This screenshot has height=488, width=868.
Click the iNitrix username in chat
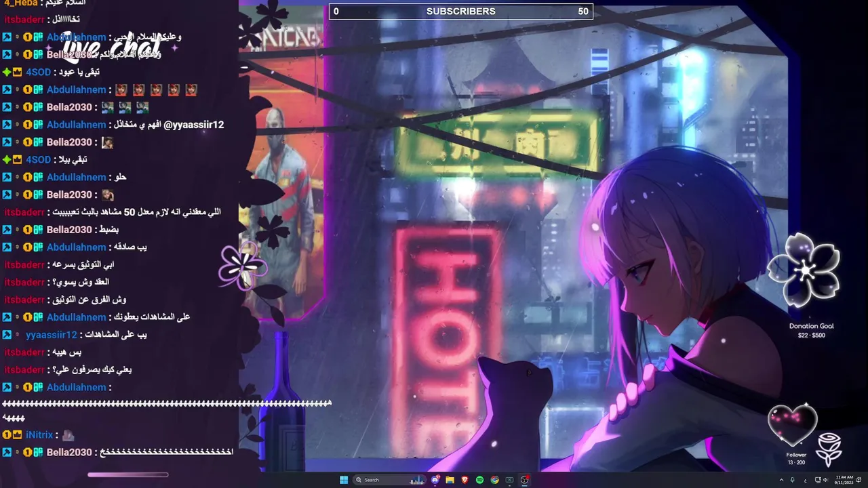click(x=39, y=435)
